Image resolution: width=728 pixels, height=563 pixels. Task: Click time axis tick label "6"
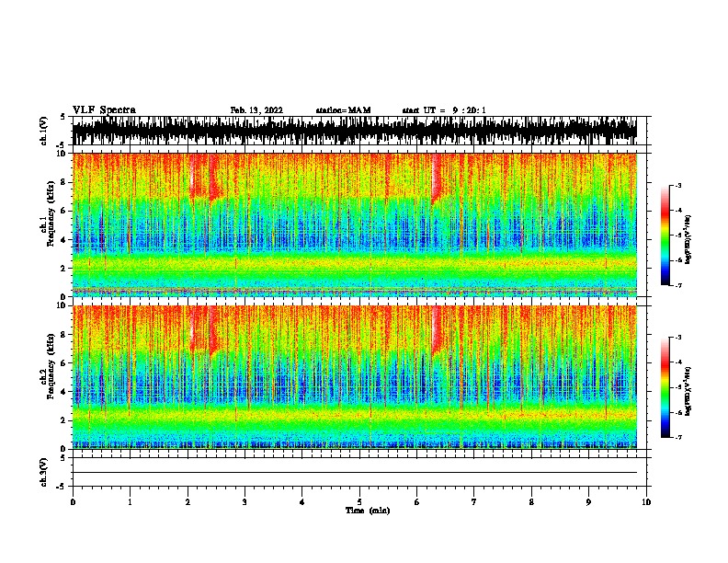click(x=417, y=502)
